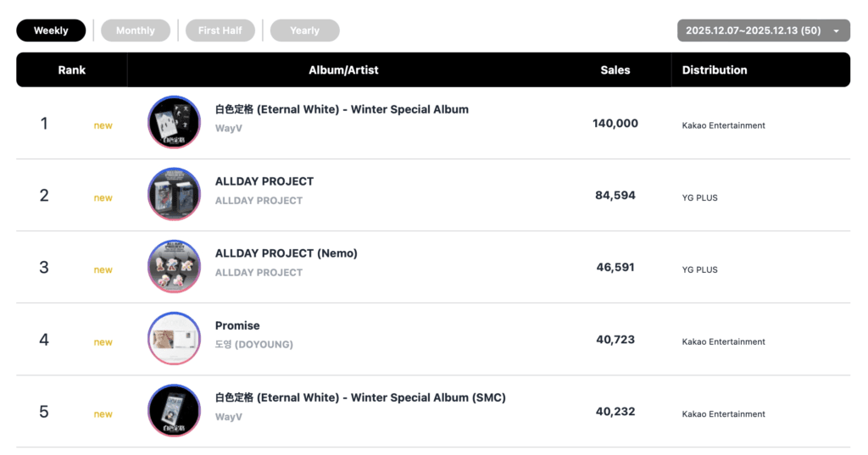Open Eternal White (SMC) album title link
868x455 pixels.
[x=360, y=397]
